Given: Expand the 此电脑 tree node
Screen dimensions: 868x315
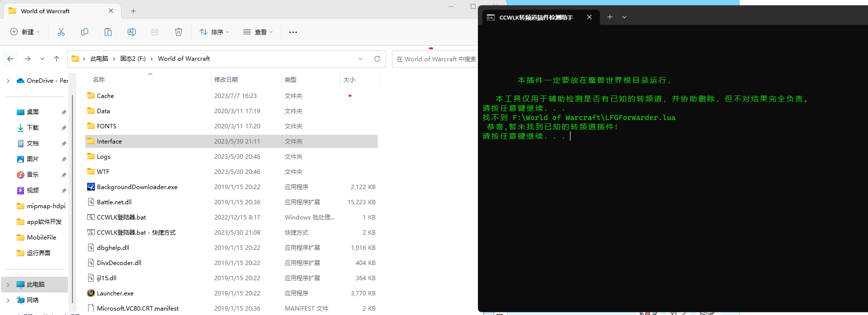Looking at the screenshot, I should [x=8, y=285].
